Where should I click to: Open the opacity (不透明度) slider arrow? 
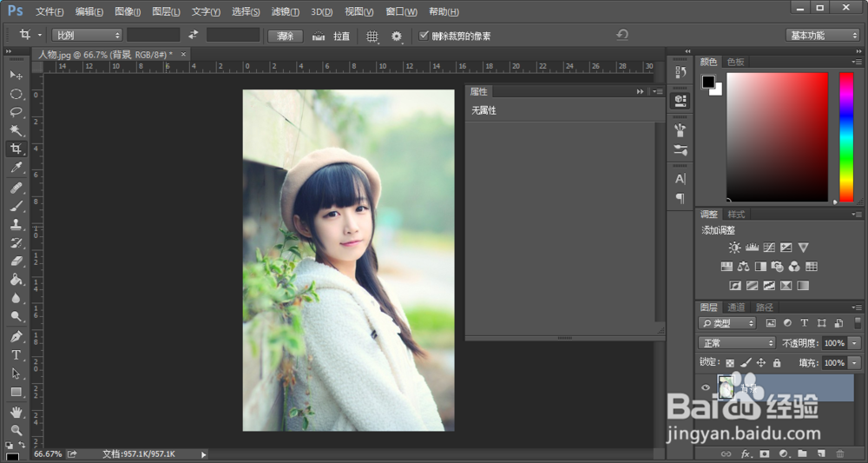pyautogui.click(x=855, y=343)
